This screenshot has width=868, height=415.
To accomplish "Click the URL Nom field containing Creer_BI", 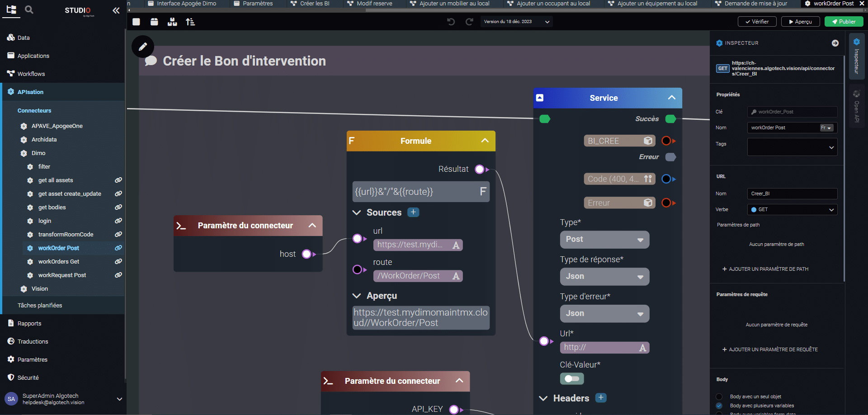I will point(792,194).
